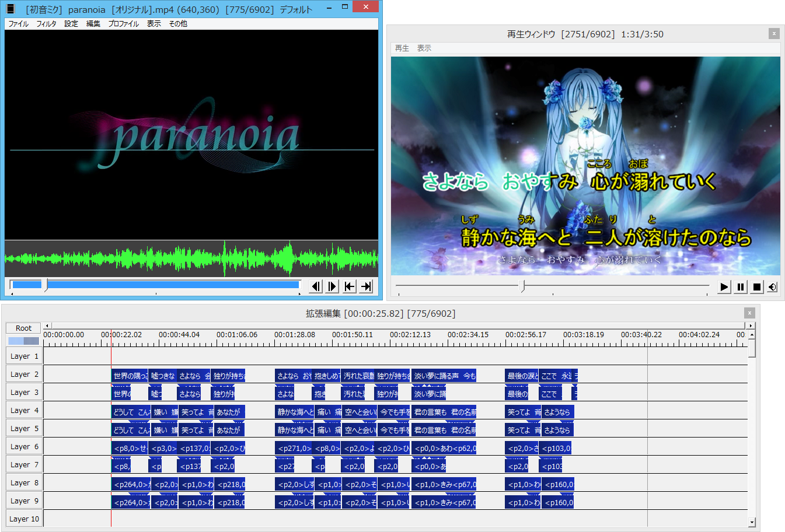Select the あなたが clip on Layer 5
Screen dimensions: 785x532
pos(229,430)
